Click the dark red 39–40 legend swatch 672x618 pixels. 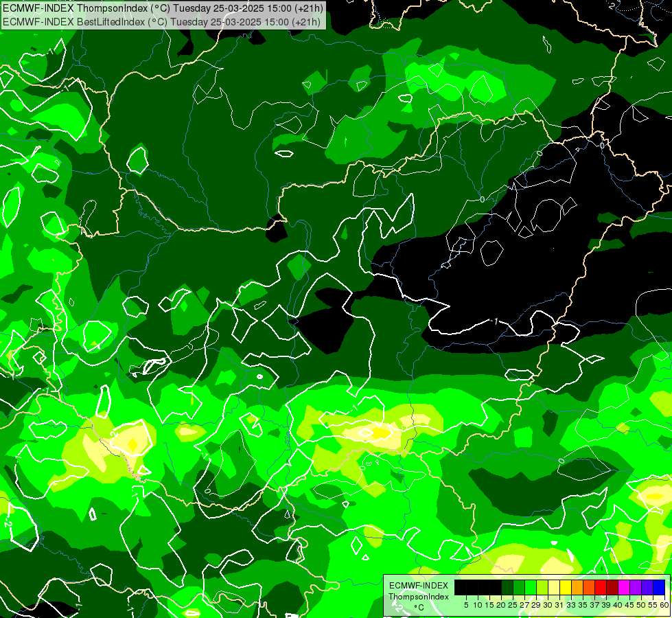point(612,588)
